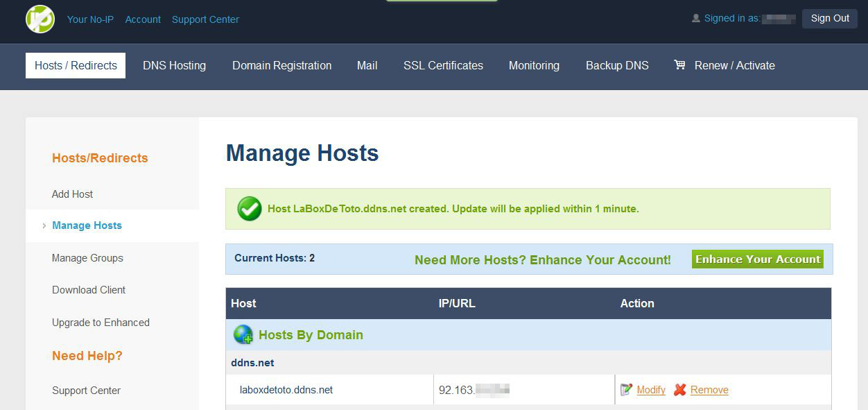Click the No-IP logo icon
Viewport: 868px width, 410px height.
coord(40,19)
